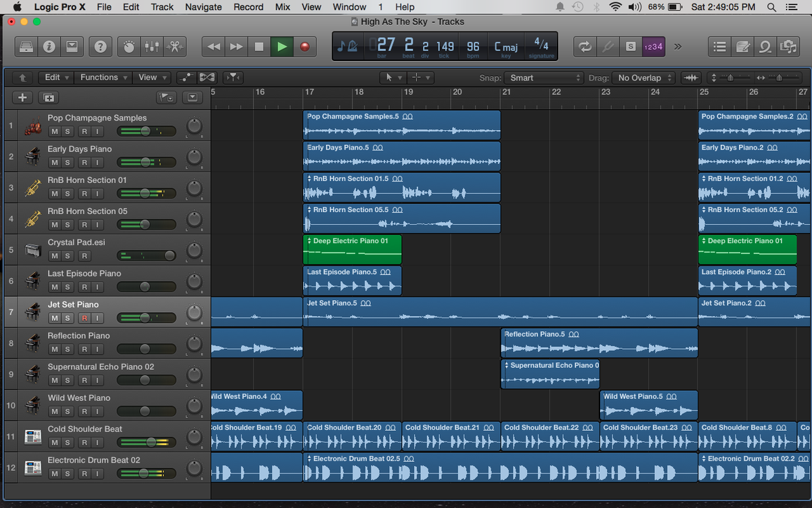The width and height of the screenshot is (812, 508).
Task: Open the Window menu
Action: pyautogui.click(x=350, y=7)
